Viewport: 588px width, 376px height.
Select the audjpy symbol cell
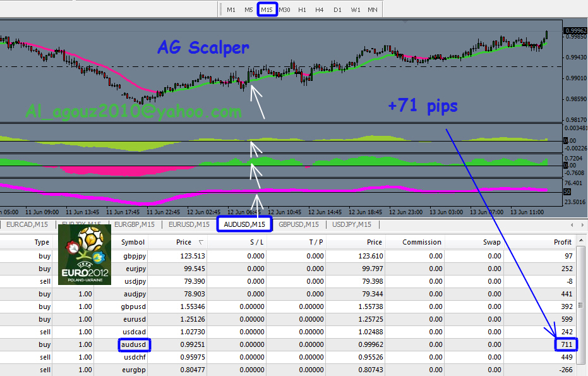pos(135,294)
